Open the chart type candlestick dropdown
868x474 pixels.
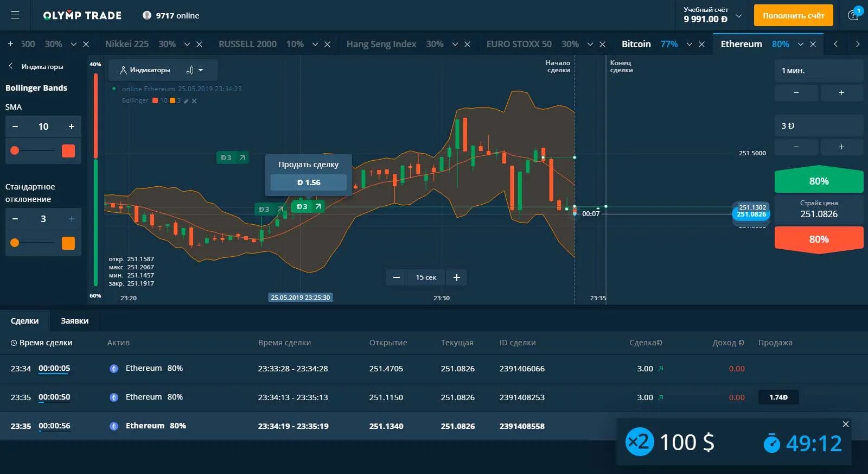pos(194,70)
